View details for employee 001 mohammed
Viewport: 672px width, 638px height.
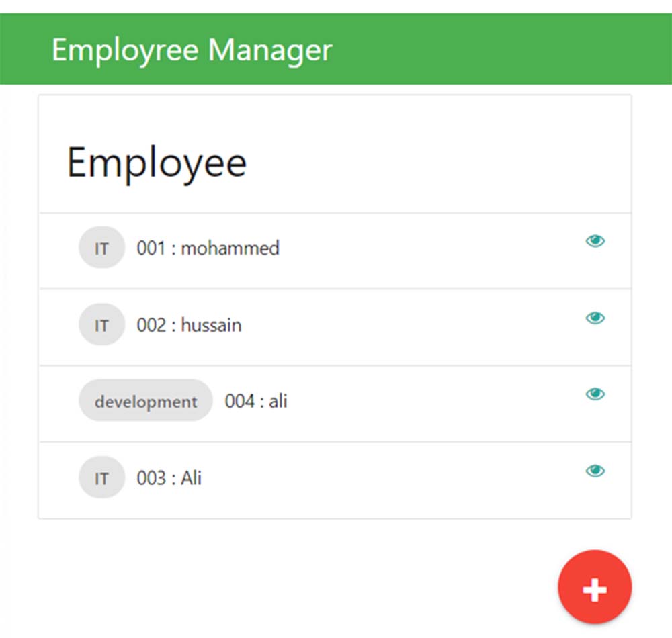click(595, 241)
